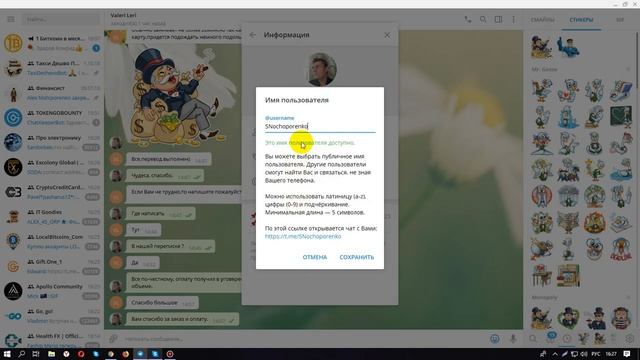Click the @username text field

[320, 127]
